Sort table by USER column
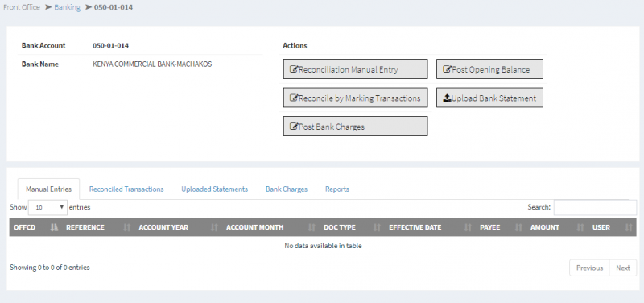Screen dimensions: 644x303 click(613, 227)
